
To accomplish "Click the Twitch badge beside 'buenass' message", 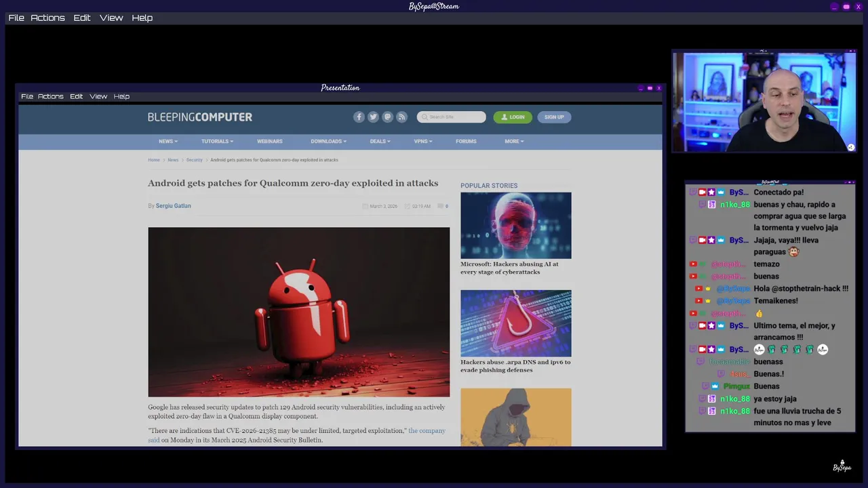I will coord(701,361).
